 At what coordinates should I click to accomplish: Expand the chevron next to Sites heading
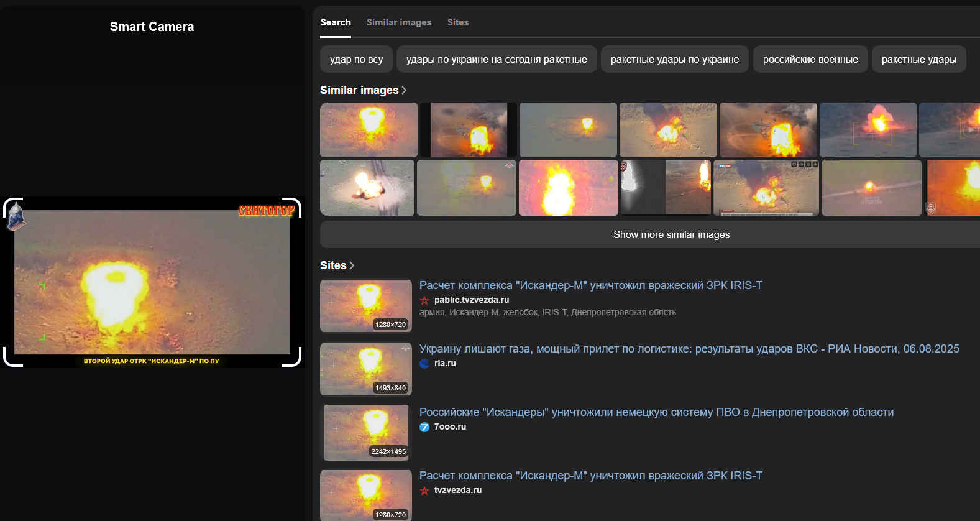(352, 265)
